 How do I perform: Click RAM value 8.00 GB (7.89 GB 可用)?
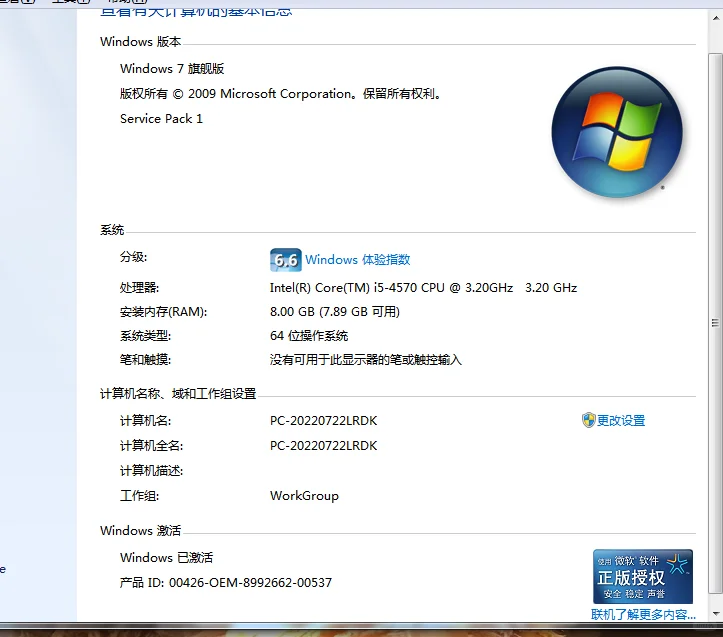[x=335, y=312]
